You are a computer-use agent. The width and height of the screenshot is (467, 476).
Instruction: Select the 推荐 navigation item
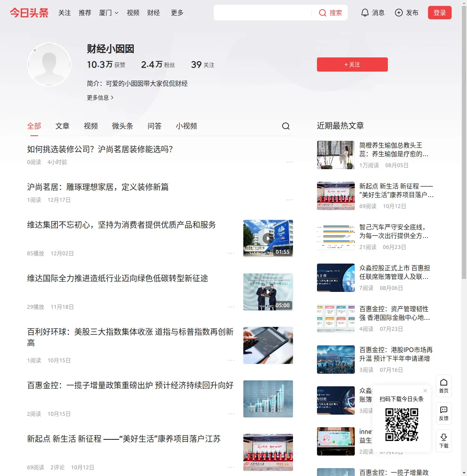pyautogui.click(x=85, y=13)
